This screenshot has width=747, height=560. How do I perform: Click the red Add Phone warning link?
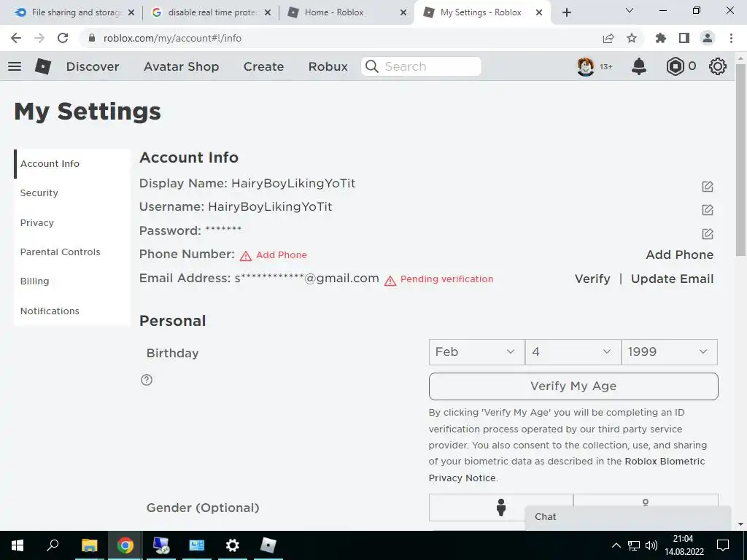pos(281,255)
